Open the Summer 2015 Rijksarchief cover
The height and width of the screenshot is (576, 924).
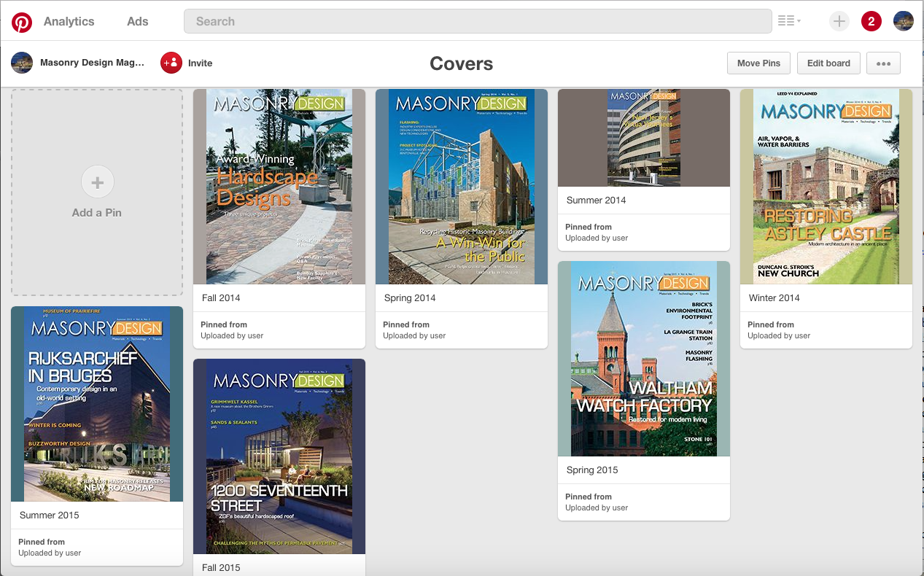pyautogui.click(x=97, y=404)
